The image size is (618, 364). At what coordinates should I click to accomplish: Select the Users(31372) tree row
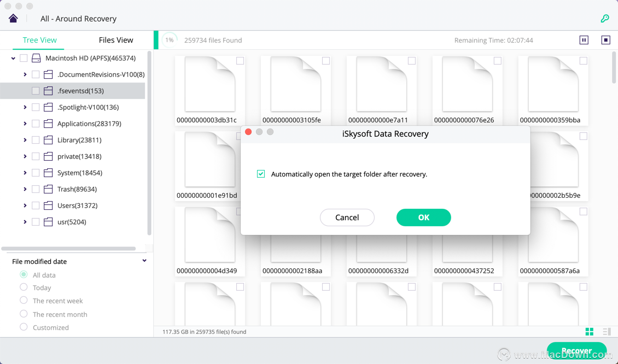point(73,206)
